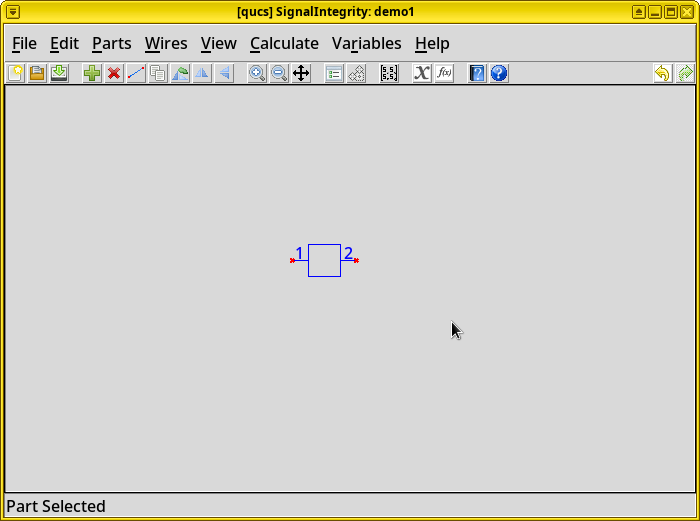Click the Save Project icon
700x521 pixels.
click(x=59, y=73)
